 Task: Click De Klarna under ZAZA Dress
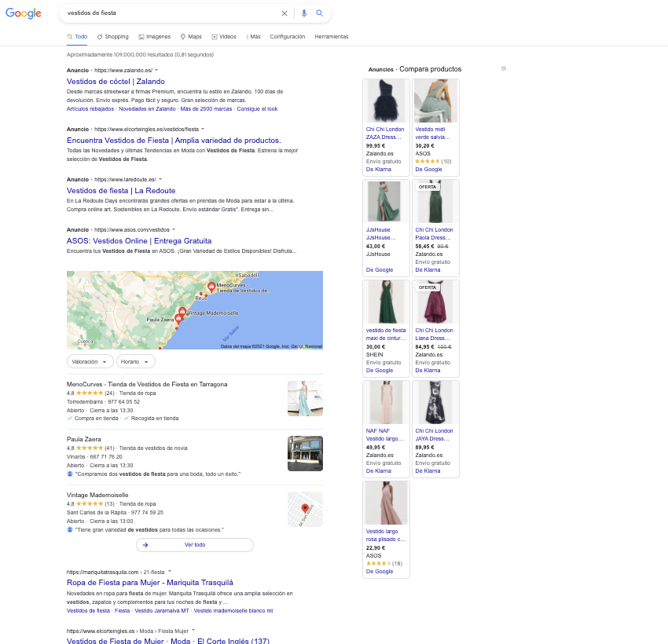[378, 170]
